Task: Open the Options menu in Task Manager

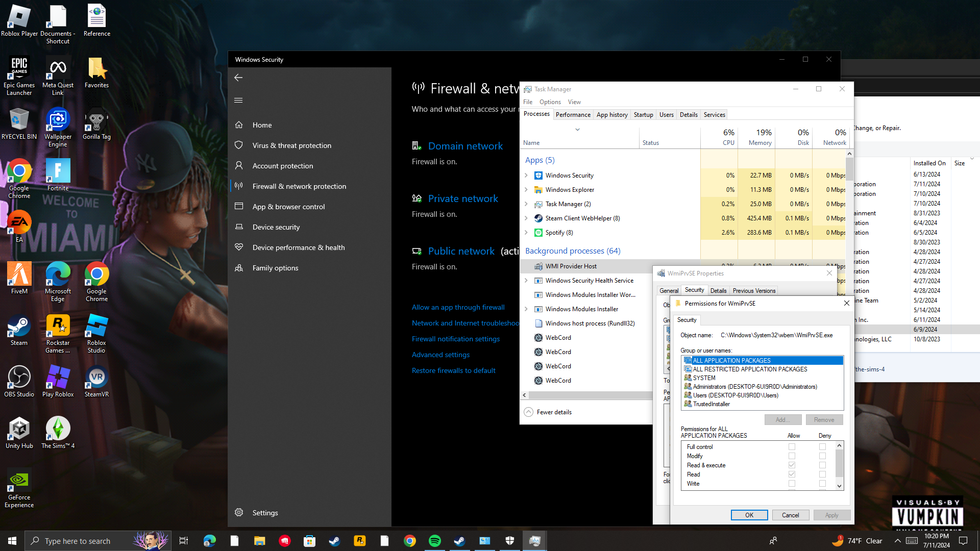Action: click(550, 102)
